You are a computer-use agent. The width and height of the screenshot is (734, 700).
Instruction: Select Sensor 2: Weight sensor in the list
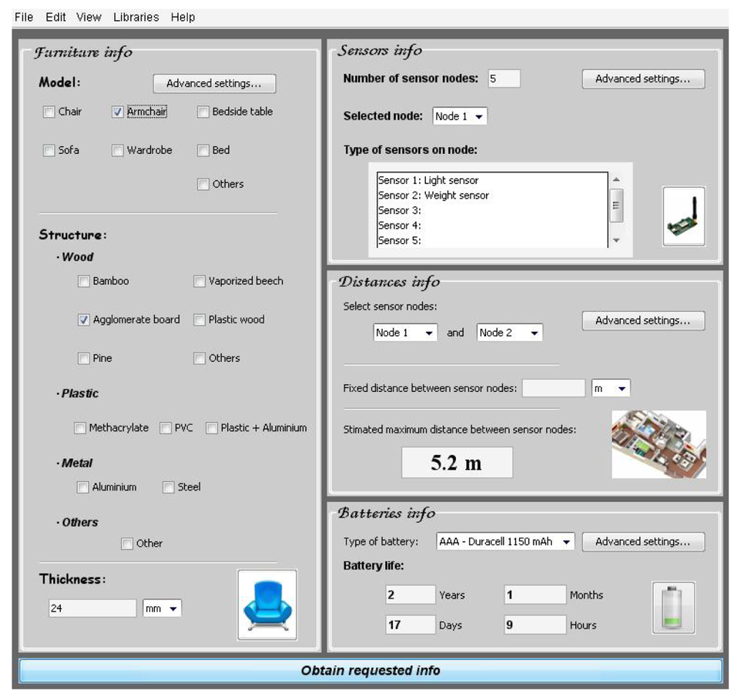[x=433, y=195]
